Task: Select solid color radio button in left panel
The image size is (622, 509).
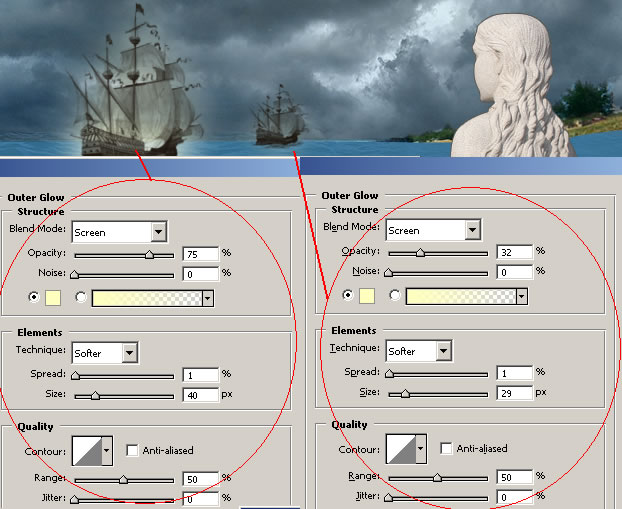Action: click(x=34, y=297)
